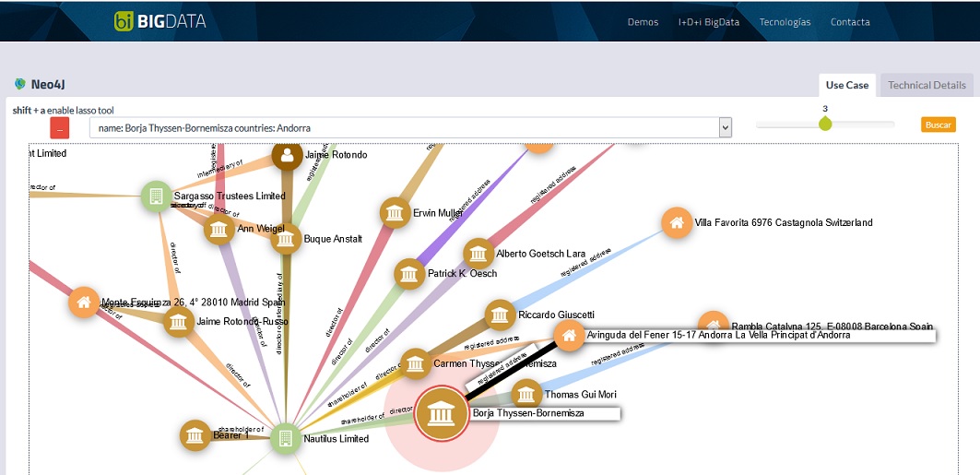Open the Demos menu item
This screenshot has width=980, height=475.
click(x=643, y=22)
